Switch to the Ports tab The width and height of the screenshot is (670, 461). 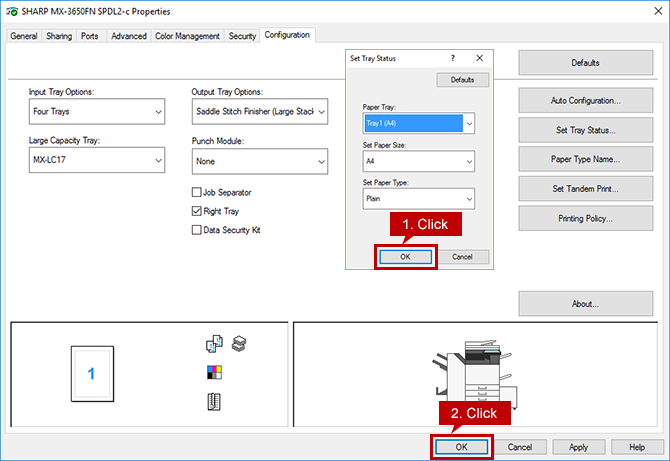pos(90,36)
